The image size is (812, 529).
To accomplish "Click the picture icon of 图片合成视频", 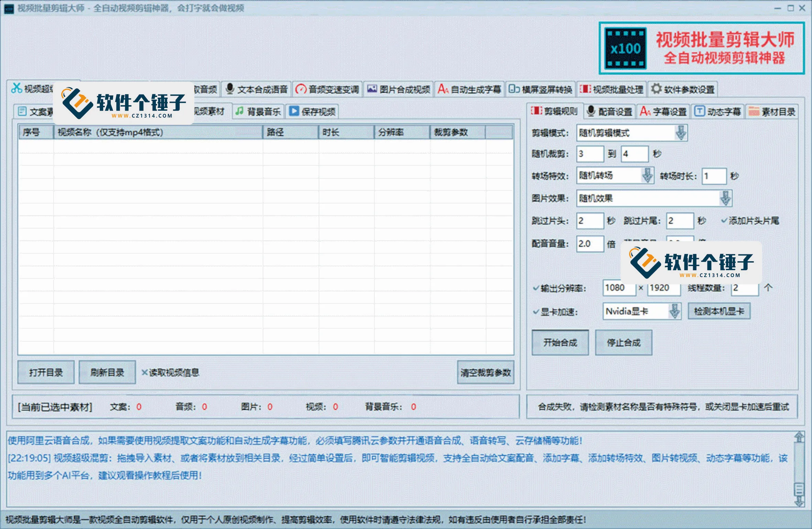I will point(372,89).
